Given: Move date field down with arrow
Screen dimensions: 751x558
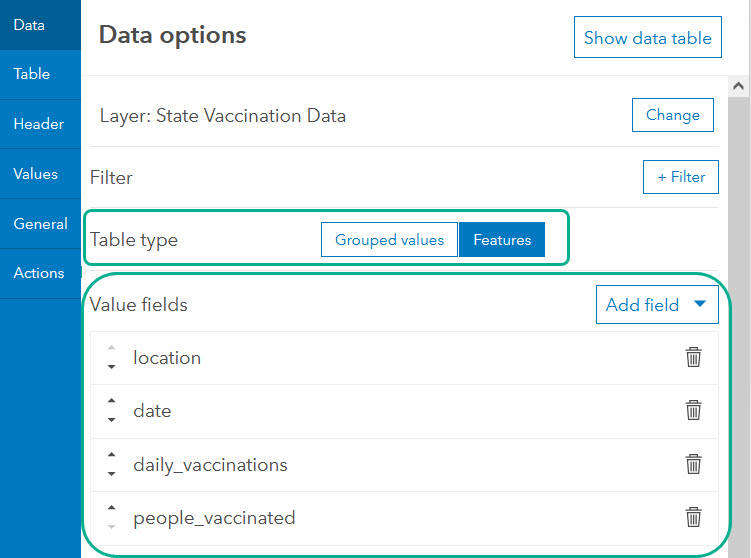Looking at the screenshot, I should [111, 418].
